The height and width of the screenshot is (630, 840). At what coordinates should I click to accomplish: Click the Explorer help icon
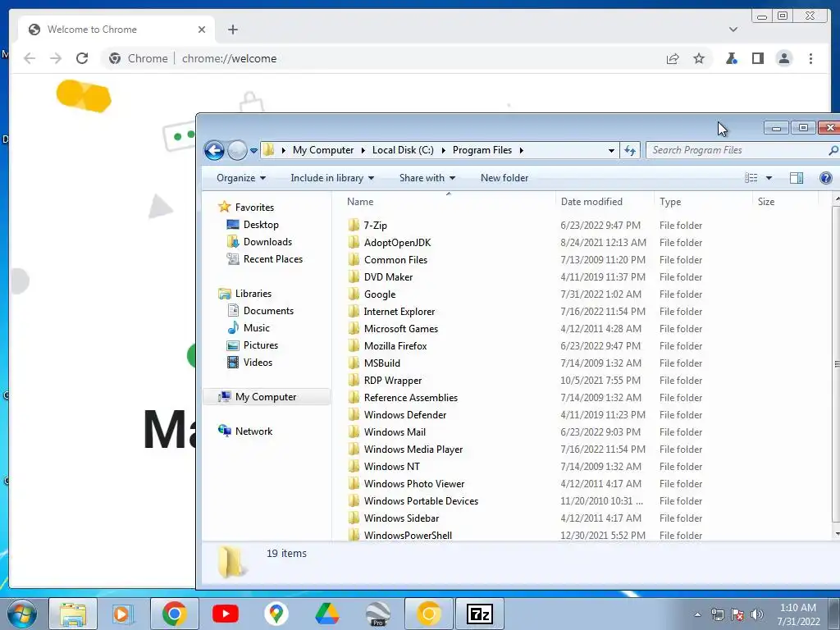(825, 178)
